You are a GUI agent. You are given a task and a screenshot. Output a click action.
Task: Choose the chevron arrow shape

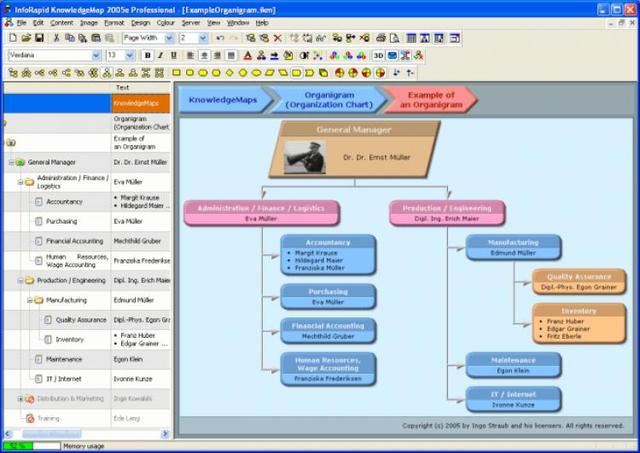[x=310, y=73]
